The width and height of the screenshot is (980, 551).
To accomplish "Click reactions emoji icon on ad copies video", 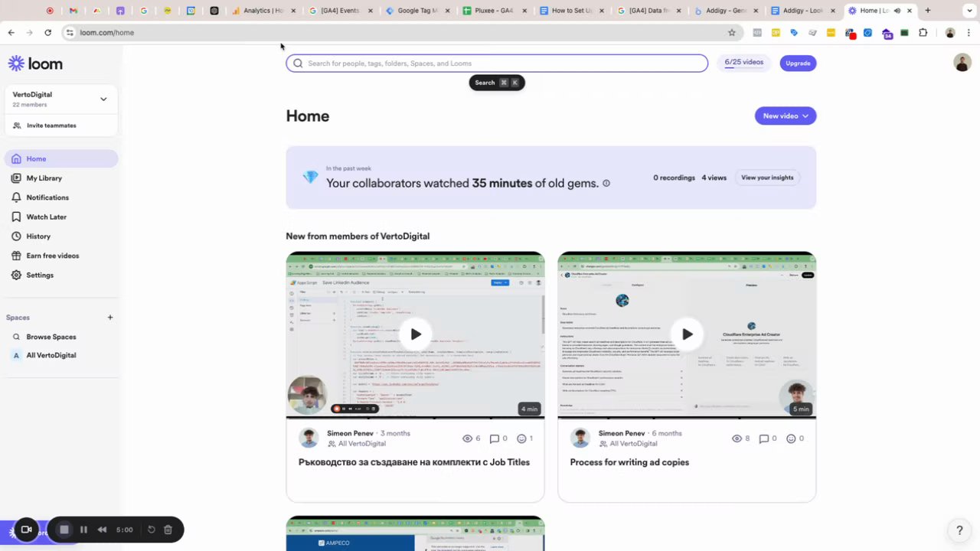I will tap(792, 439).
